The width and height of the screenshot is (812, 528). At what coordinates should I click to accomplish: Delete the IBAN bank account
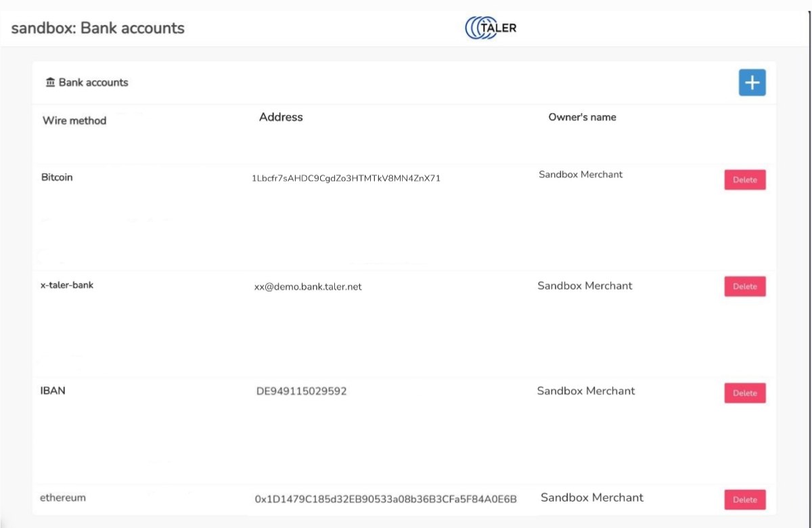[744, 393]
